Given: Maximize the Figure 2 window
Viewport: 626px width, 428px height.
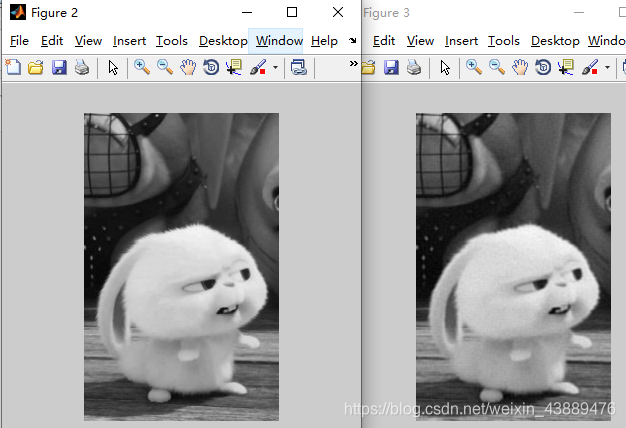Looking at the screenshot, I should tap(292, 12).
